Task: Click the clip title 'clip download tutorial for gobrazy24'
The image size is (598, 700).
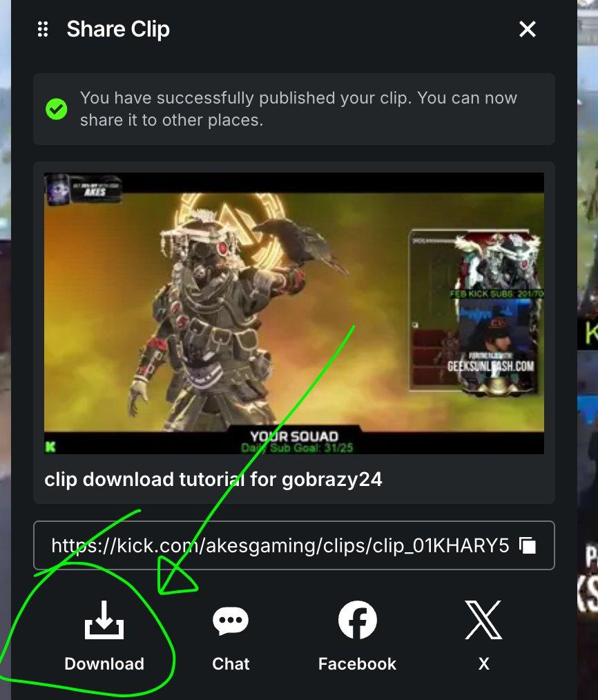Action: click(213, 480)
